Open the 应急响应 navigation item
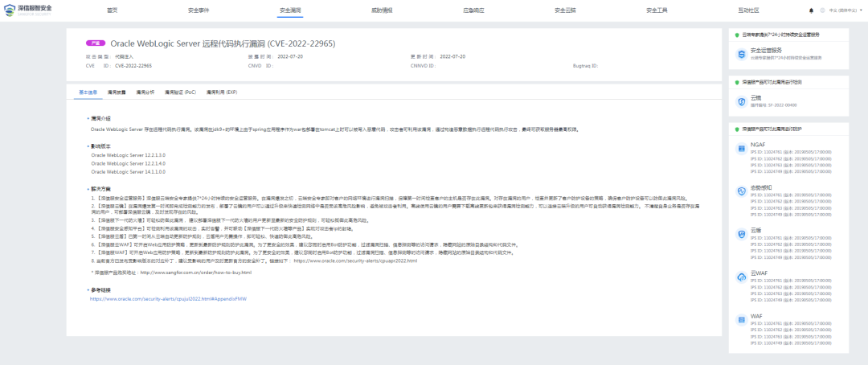 [x=473, y=10]
